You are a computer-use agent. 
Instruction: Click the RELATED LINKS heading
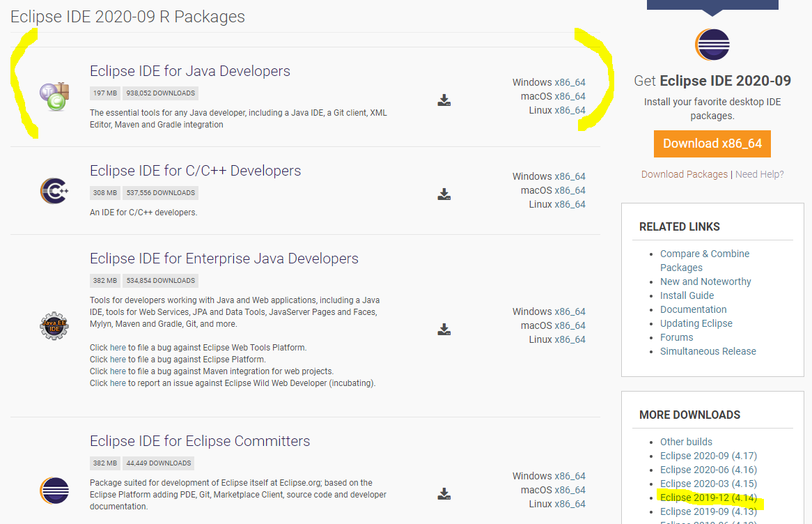tap(680, 226)
